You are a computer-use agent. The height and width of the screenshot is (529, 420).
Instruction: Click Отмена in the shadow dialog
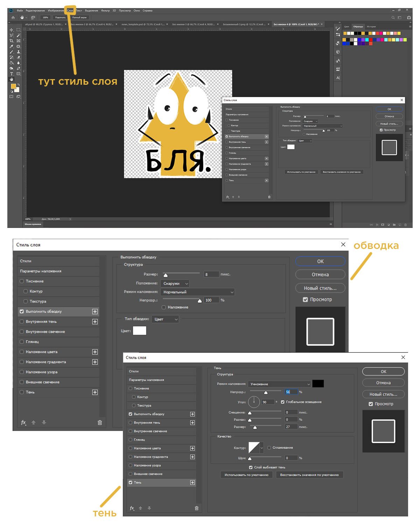(383, 383)
